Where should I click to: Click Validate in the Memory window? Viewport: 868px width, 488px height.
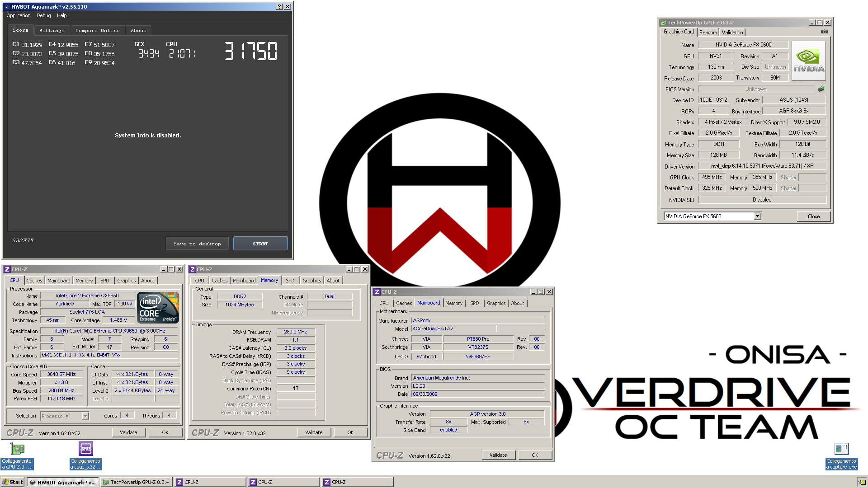point(314,433)
